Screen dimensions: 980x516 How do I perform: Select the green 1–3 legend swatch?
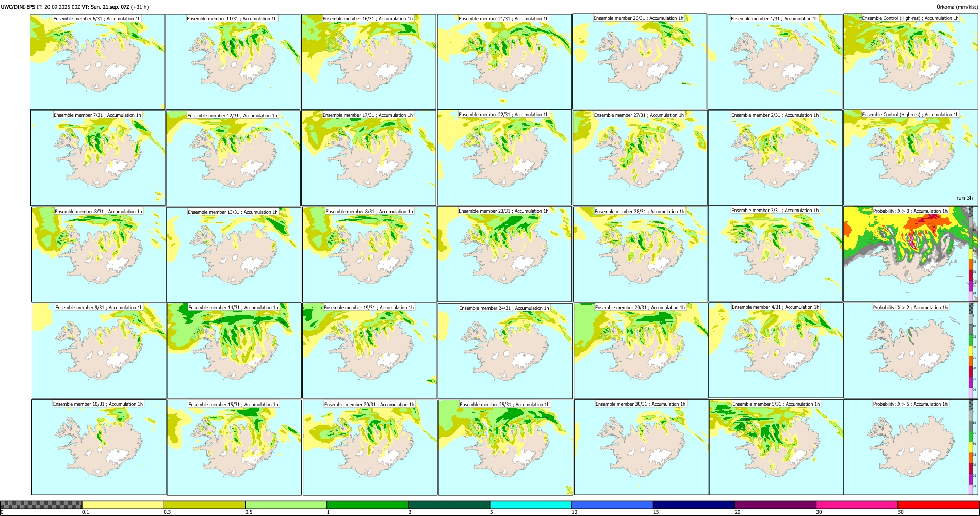[x=367, y=505]
